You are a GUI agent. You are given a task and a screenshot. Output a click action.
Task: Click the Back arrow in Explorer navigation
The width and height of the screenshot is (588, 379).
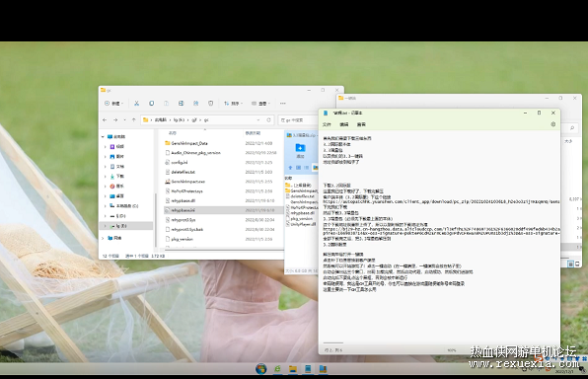[x=105, y=120]
